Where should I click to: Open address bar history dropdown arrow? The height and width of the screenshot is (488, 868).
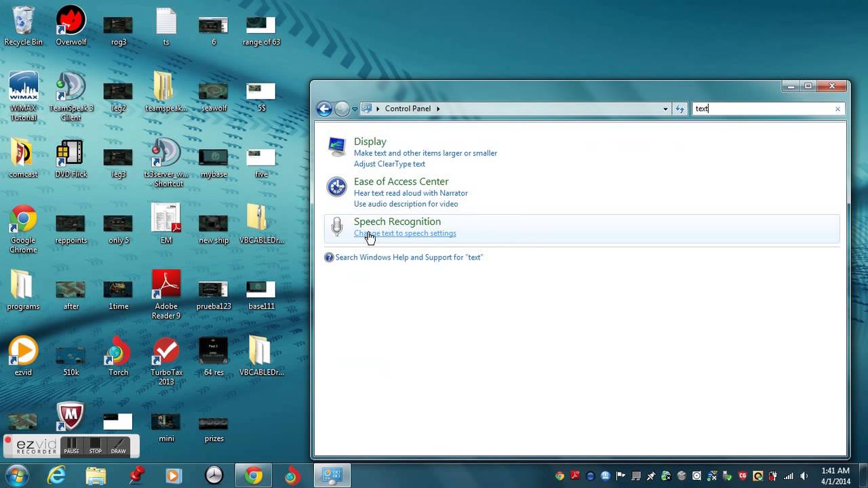coord(665,108)
